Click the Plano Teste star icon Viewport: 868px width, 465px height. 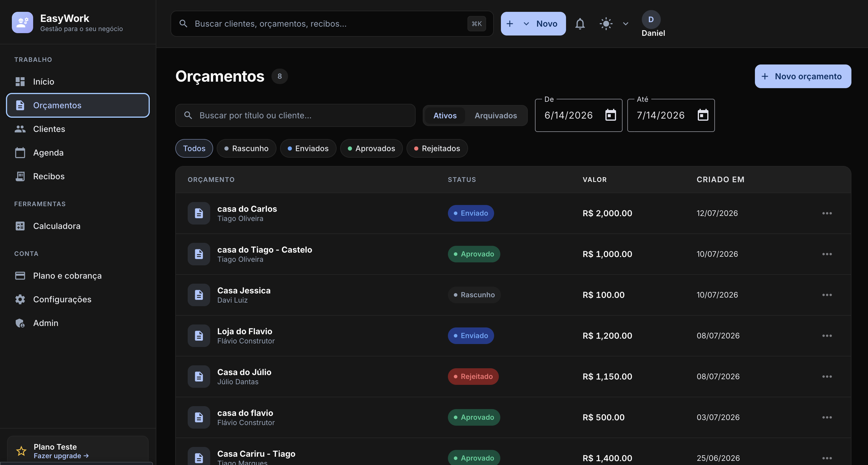click(21, 451)
